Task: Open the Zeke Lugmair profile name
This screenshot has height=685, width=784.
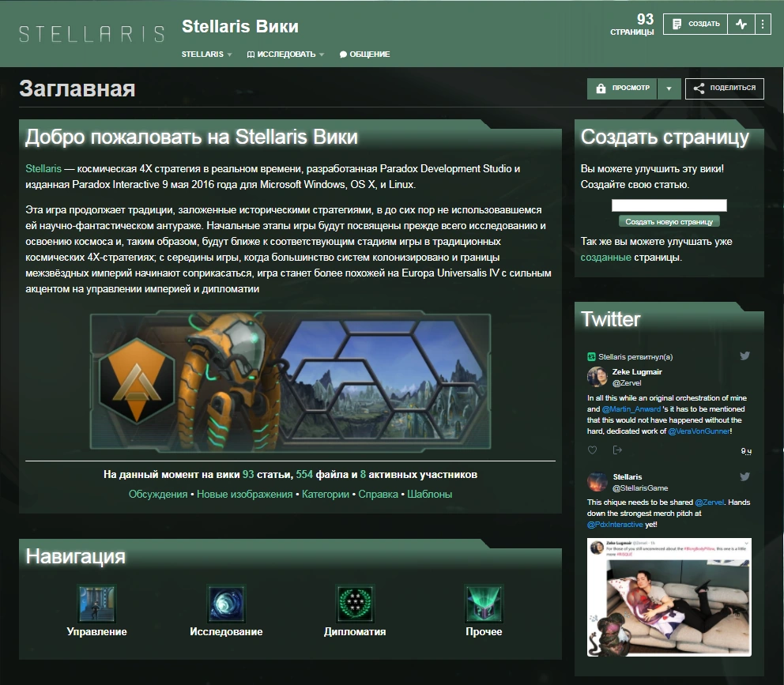Action: point(637,371)
